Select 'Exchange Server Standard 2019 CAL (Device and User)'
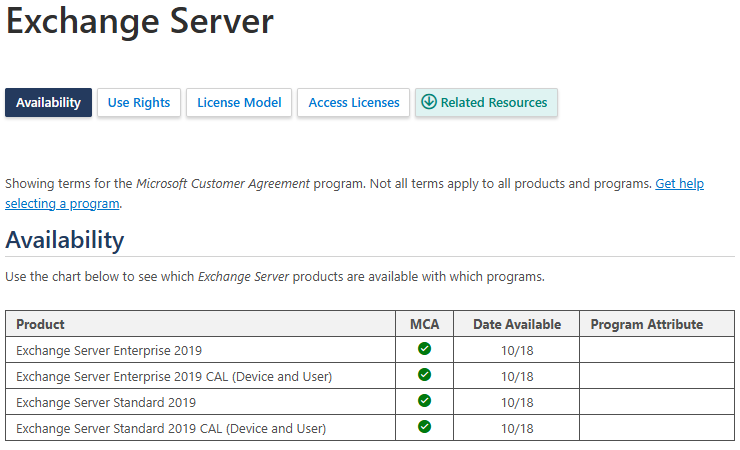Image resolution: width=740 pixels, height=450 pixels. tap(201, 428)
